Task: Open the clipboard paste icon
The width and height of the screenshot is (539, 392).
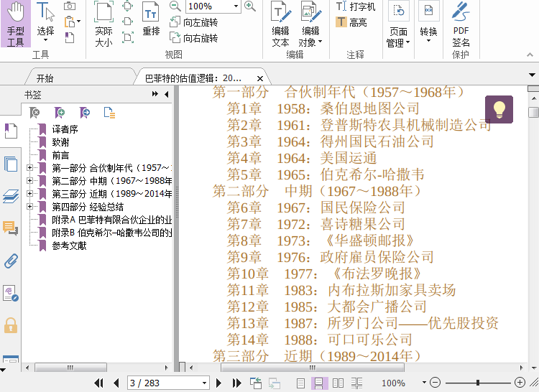Action: coord(70,22)
